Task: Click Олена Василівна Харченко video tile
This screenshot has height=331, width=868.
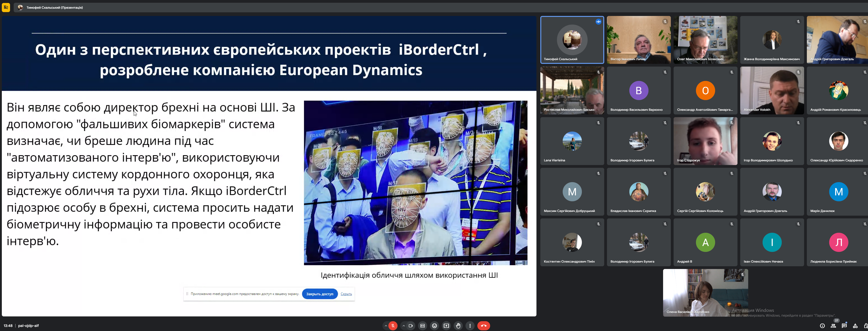Action: point(705,292)
